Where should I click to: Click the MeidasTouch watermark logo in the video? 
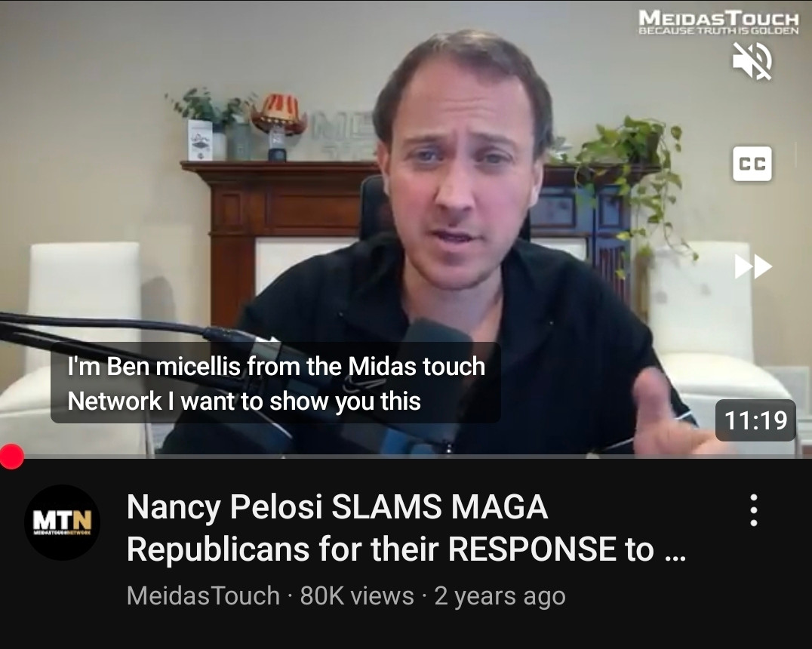pos(718,23)
